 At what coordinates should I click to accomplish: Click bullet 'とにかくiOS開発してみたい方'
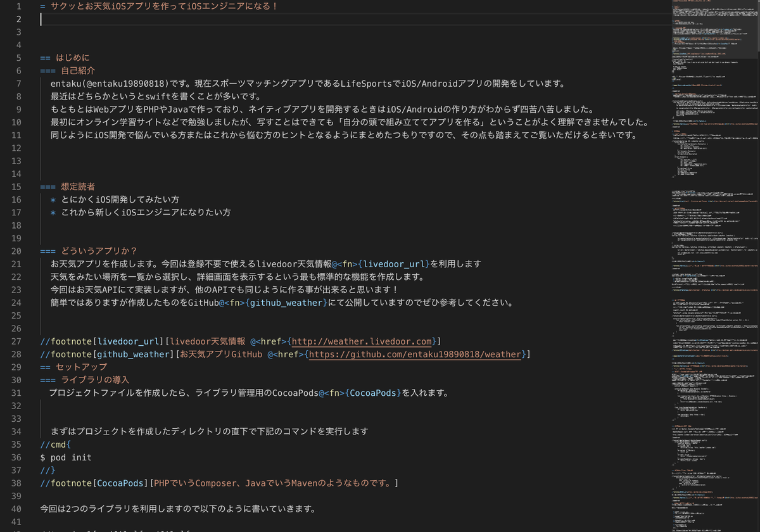(x=120, y=199)
